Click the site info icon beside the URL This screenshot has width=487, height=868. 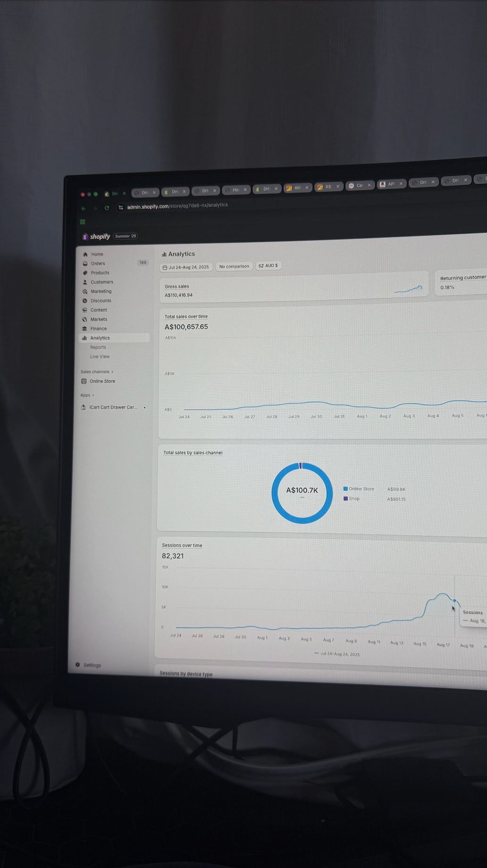point(121,208)
